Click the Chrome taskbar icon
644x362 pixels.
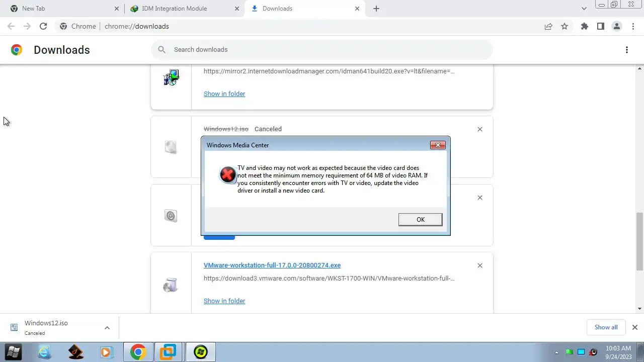point(138,352)
